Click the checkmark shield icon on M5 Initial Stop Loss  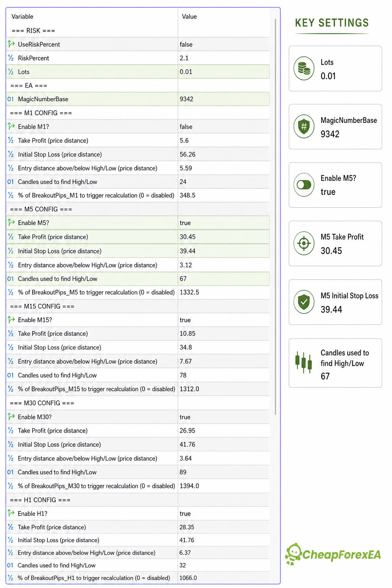304,302
